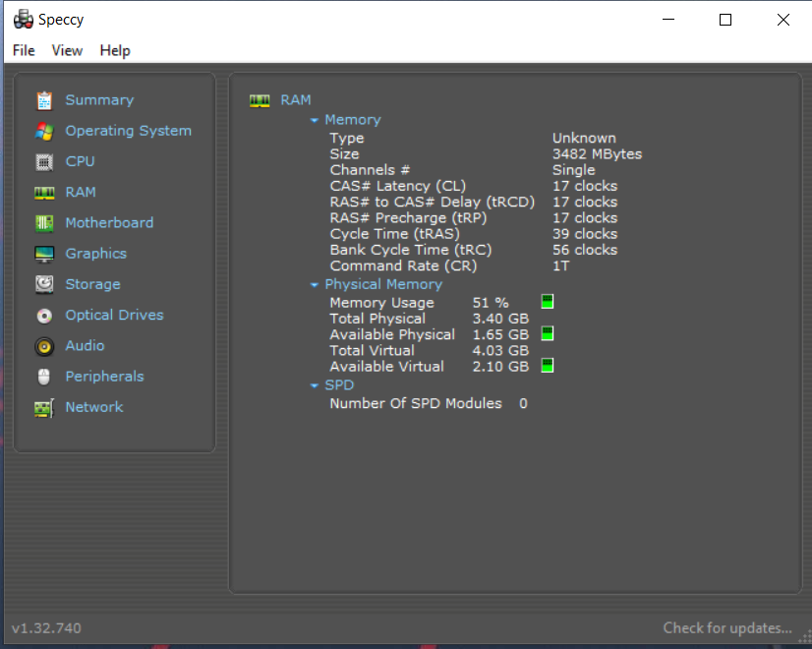Select the RAM sidebar entry
This screenshot has width=812, height=649.
[x=81, y=192]
